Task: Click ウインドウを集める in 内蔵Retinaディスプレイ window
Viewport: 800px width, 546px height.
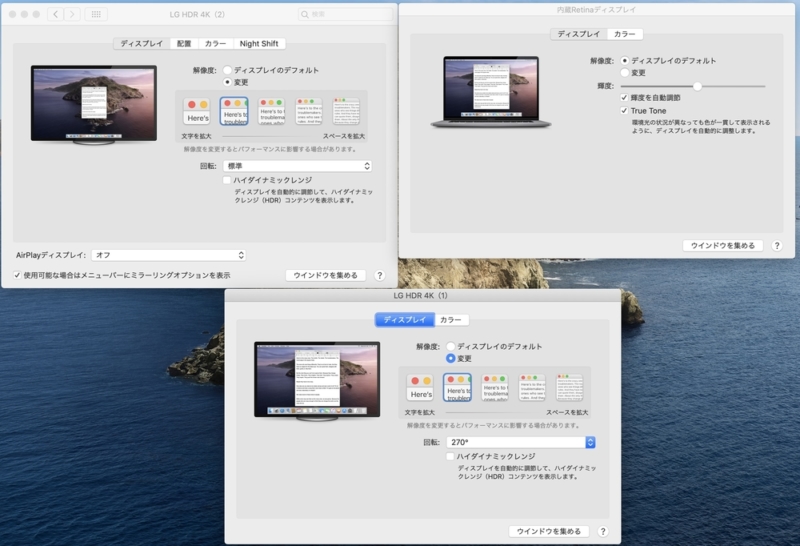Action: point(722,245)
